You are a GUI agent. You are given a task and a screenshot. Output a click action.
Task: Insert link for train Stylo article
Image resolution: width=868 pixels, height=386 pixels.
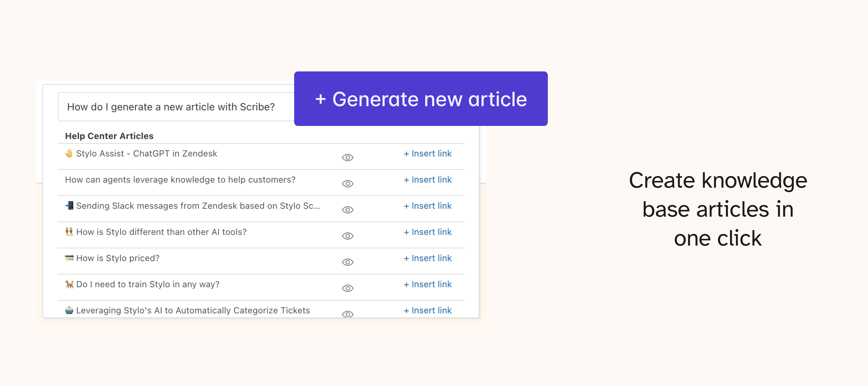(427, 284)
